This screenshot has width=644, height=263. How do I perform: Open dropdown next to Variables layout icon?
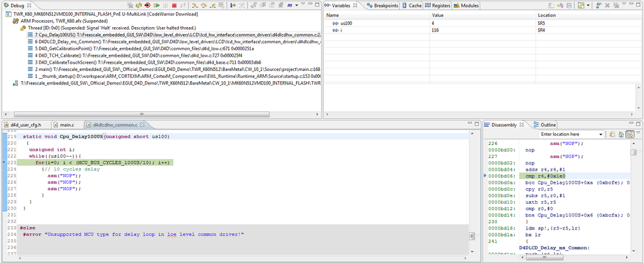tap(588, 5)
